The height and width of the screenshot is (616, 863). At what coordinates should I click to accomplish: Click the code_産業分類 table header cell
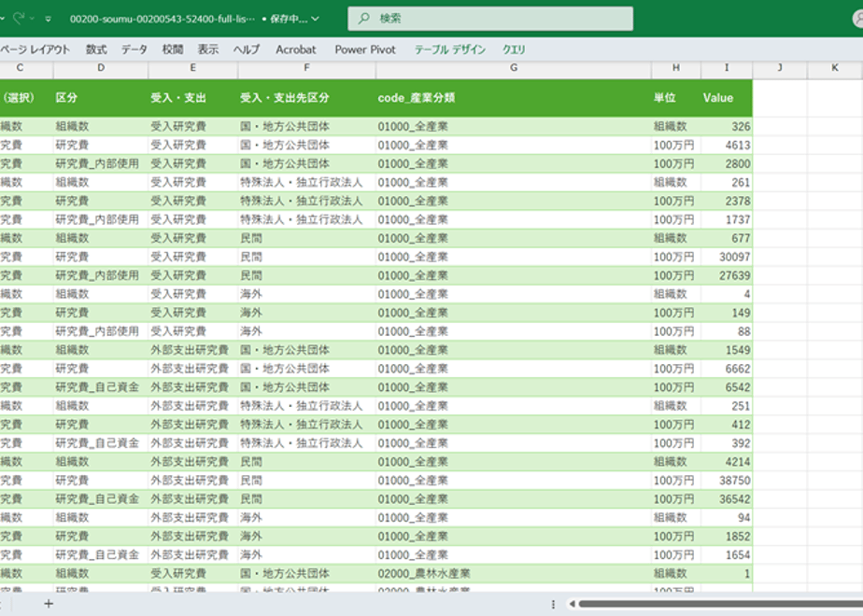514,98
